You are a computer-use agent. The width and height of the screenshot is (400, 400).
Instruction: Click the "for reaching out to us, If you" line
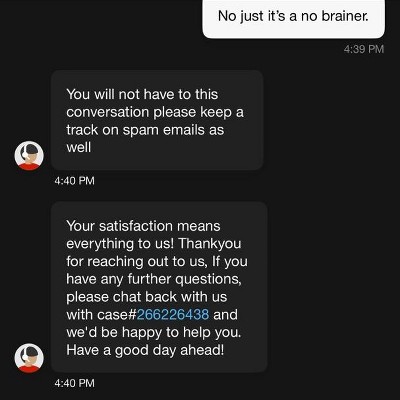click(157, 261)
